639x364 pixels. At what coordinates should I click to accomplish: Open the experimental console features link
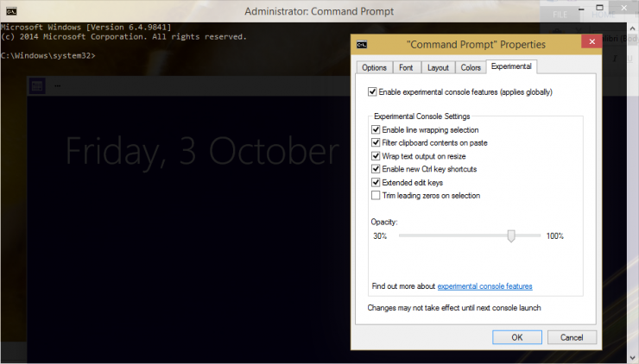tap(484, 286)
